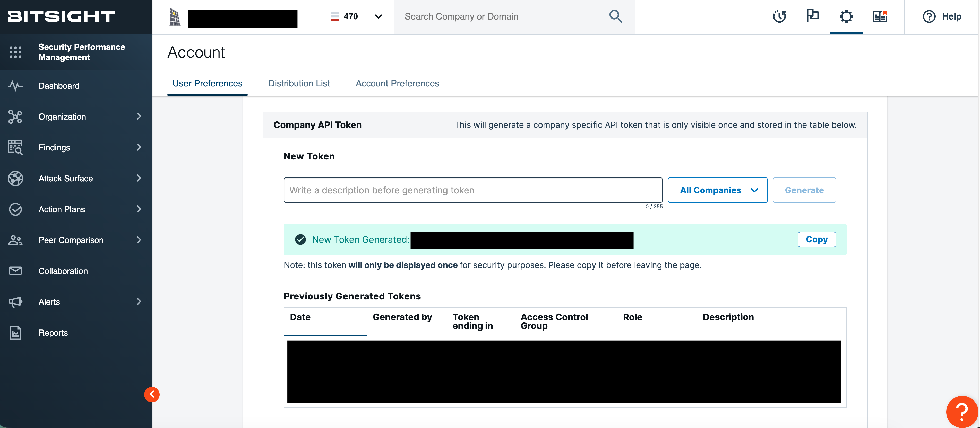The height and width of the screenshot is (428, 980).
Task: Expand the Attack Surface submenu
Action: coord(139,178)
